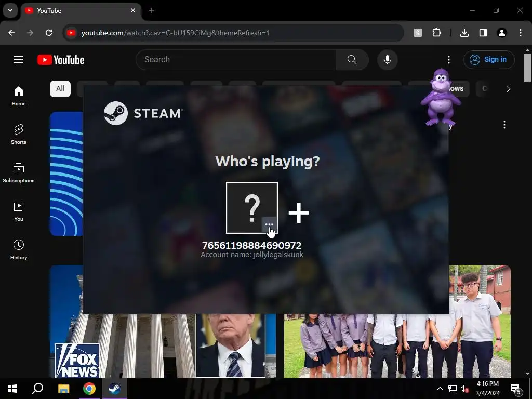Image resolution: width=532 pixels, height=399 pixels.
Task: Click into the YouTube Search field
Action: pyautogui.click(x=236, y=60)
